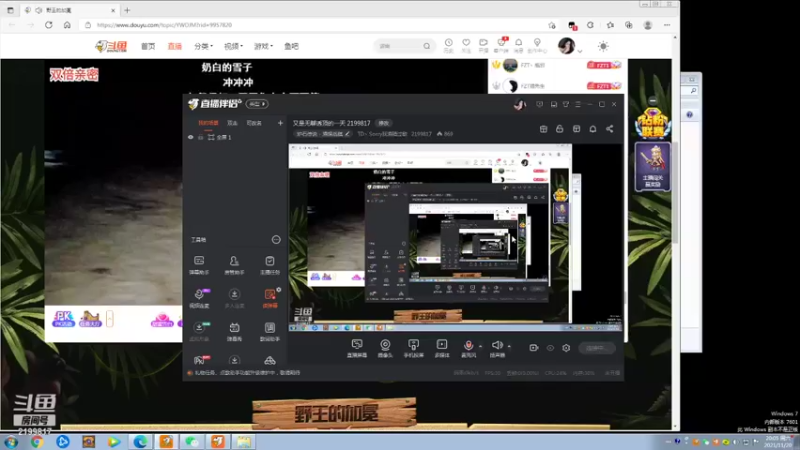
Task: Open bell notifications in companion header
Action: pyautogui.click(x=593, y=129)
